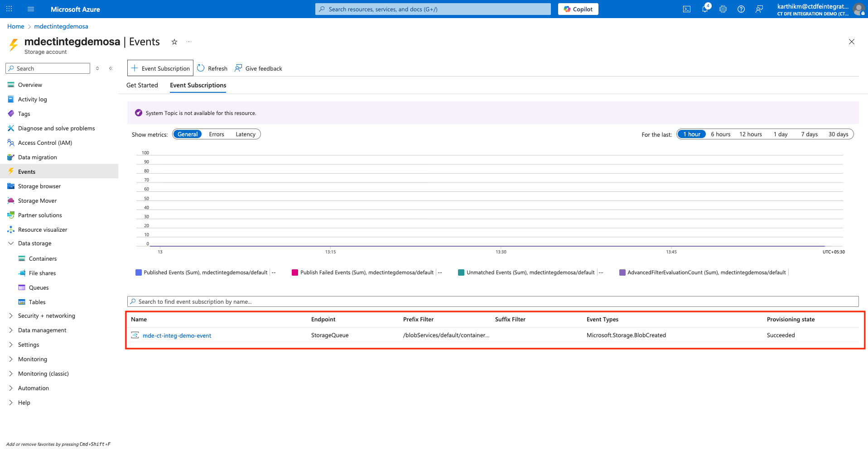
Task: Open the Azure portal hamburger menu
Action: click(31, 9)
